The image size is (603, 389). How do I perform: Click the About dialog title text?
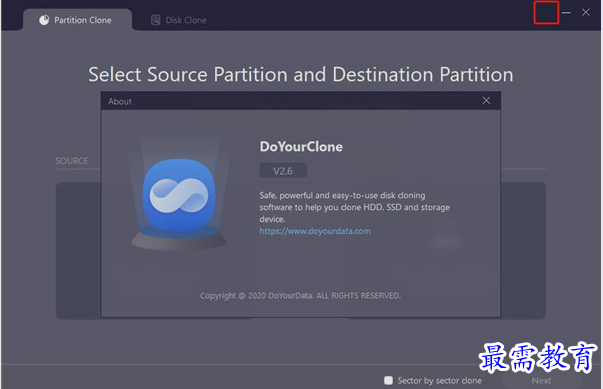point(120,101)
